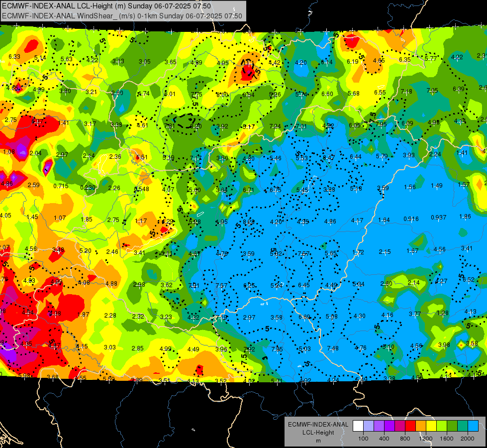Click the wind shear value 5.79
The image size is (487, 448).
click(x=382, y=156)
